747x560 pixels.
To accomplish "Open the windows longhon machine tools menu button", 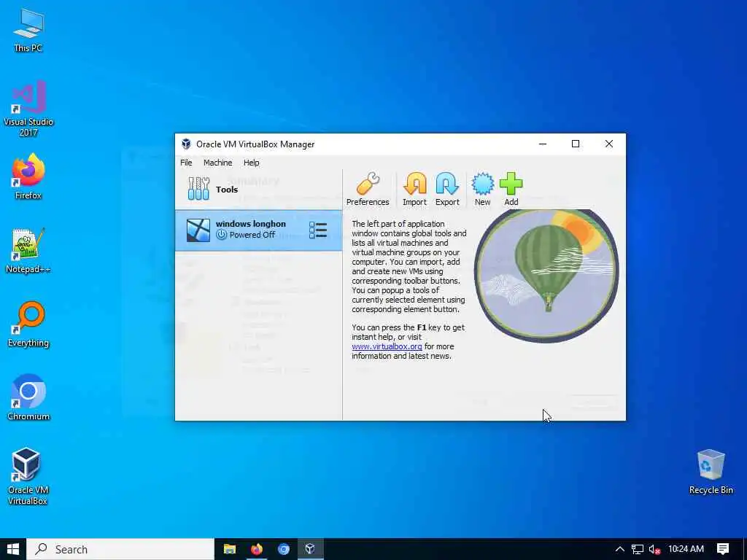I will click(x=318, y=230).
